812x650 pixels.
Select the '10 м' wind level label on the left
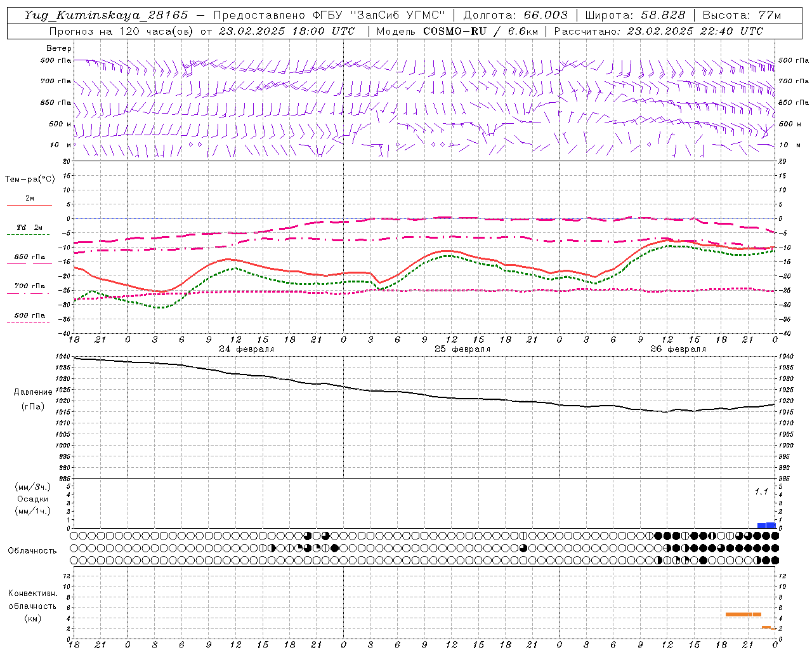click(x=60, y=145)
